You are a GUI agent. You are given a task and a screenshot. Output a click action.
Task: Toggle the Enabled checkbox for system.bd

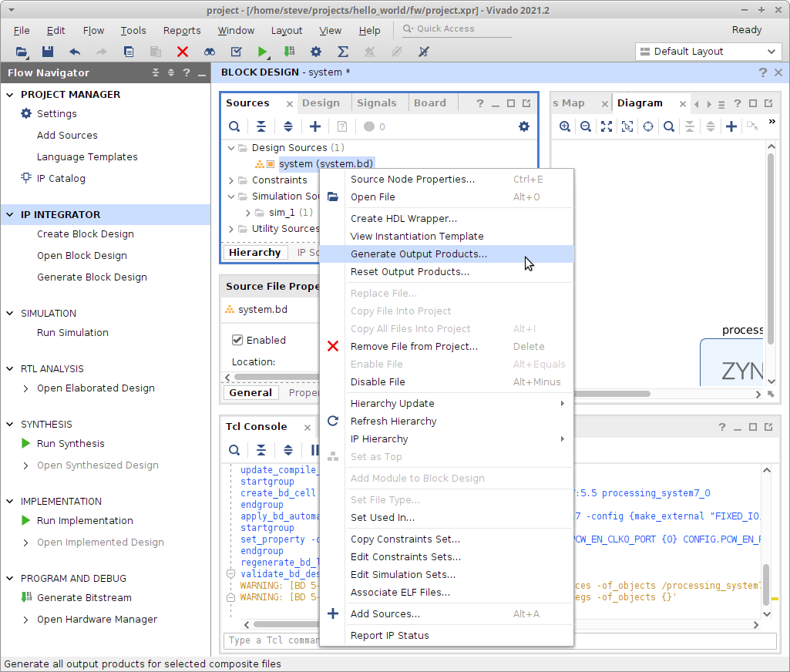237,340
